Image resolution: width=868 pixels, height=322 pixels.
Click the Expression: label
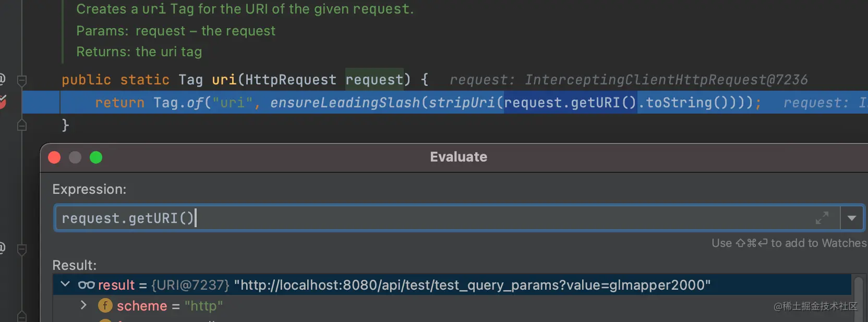89,189
